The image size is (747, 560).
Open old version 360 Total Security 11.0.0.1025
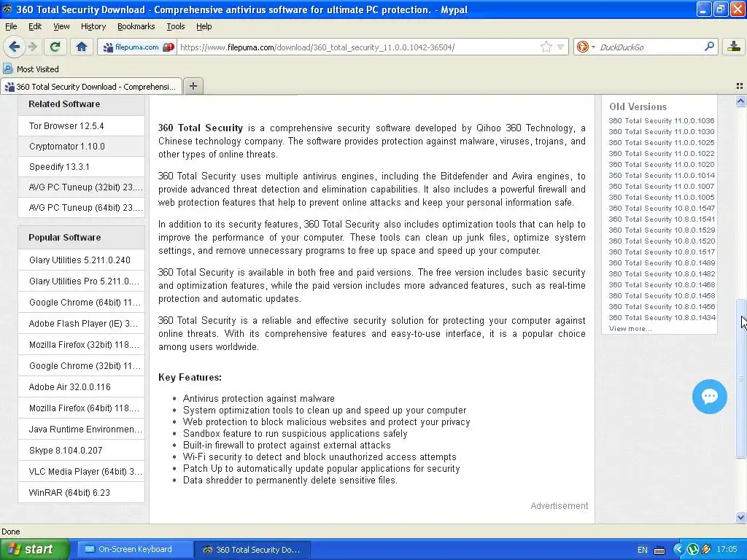point(661,143)
